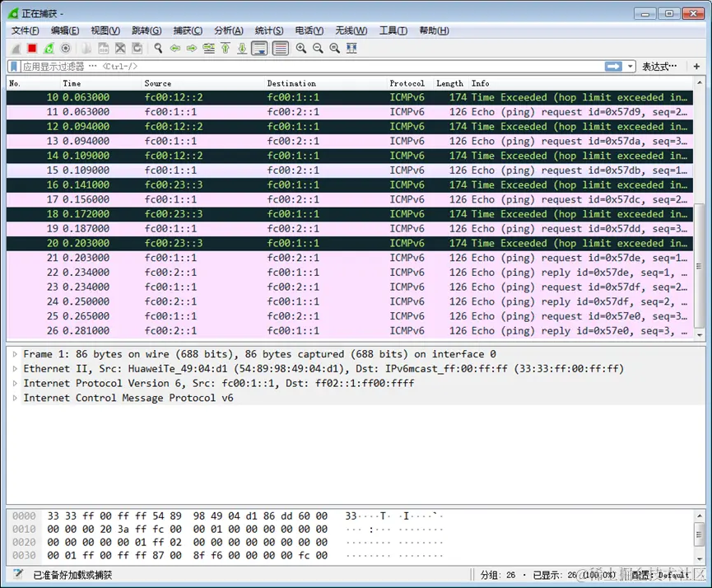Viewport: 712px width, 588px height.
Task: Stop the running capture with red square
Action: pos(32,48)
